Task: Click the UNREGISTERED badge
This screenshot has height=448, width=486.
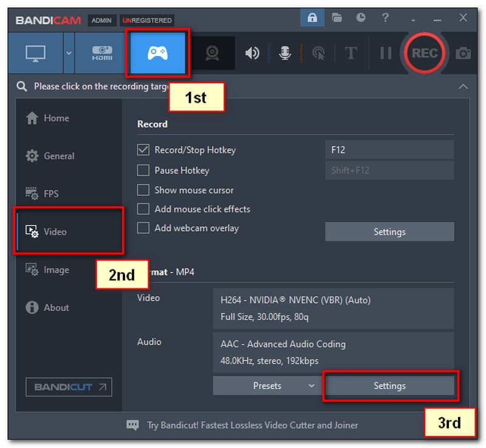Action: [147, 21]
